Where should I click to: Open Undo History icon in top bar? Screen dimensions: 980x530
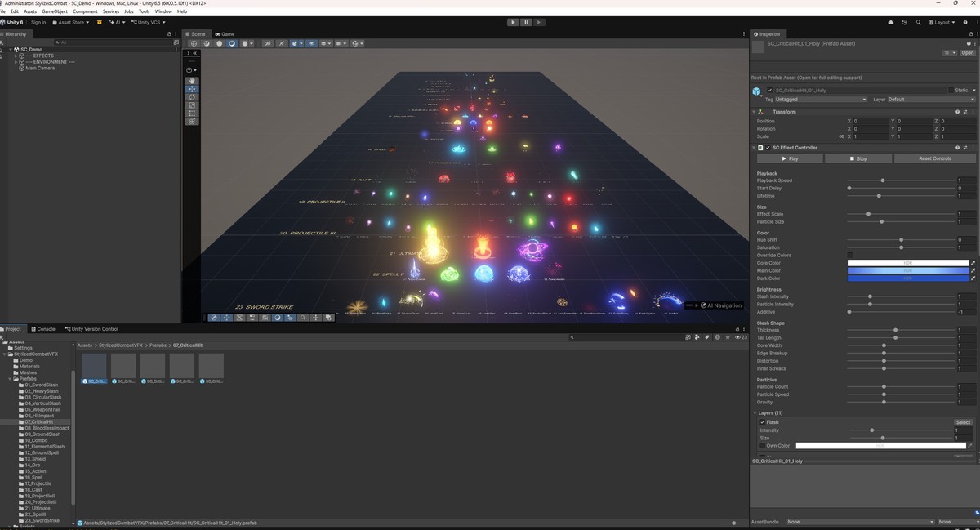pyautogui.click(x=905, y=22)
